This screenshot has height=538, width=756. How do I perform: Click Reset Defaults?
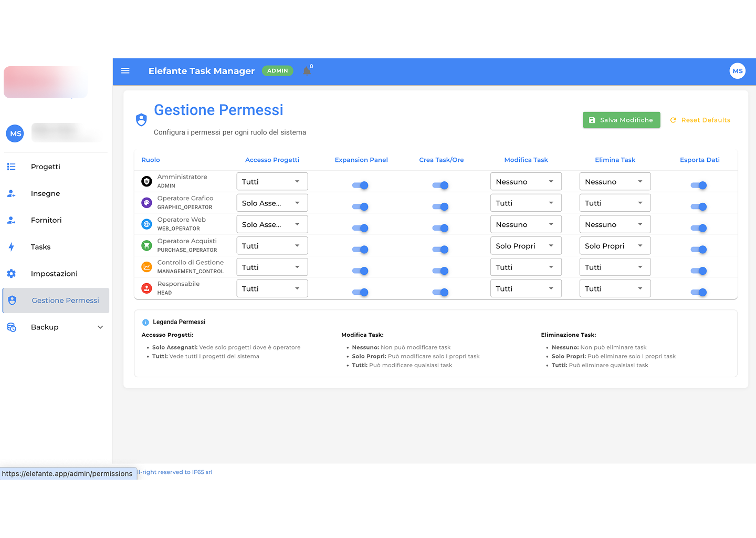click(x=700, y=120)
